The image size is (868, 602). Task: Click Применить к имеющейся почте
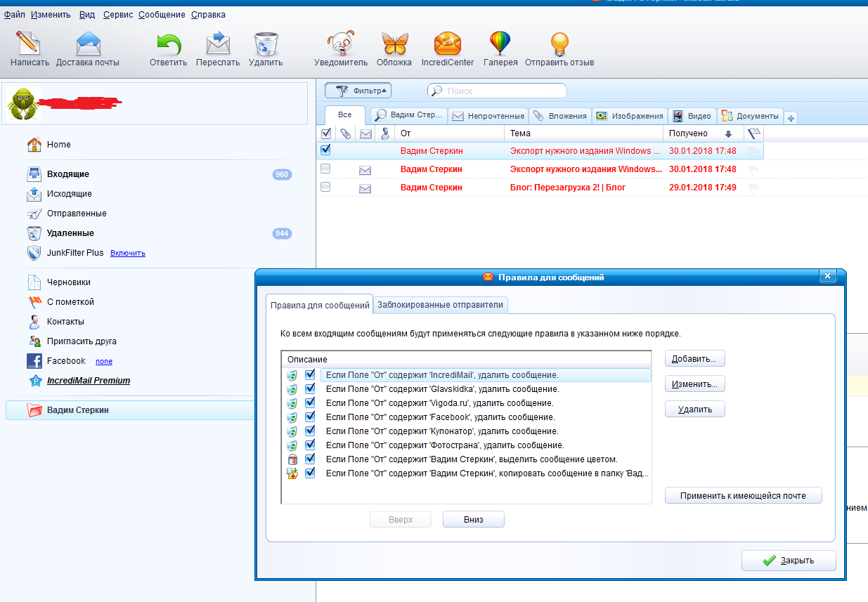click(x=743, y=496)
